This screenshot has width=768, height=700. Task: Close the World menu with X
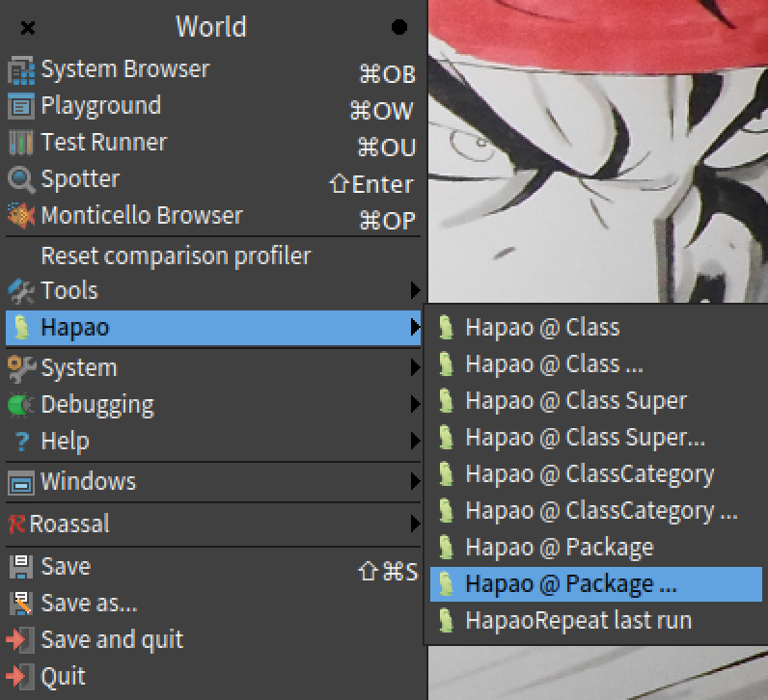(28, 28)
